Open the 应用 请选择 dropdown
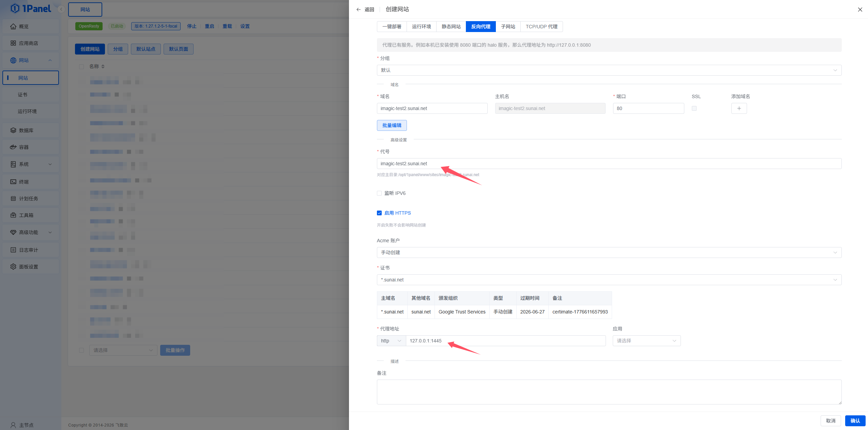Screen dimensions: 868x430 [646, 341]
